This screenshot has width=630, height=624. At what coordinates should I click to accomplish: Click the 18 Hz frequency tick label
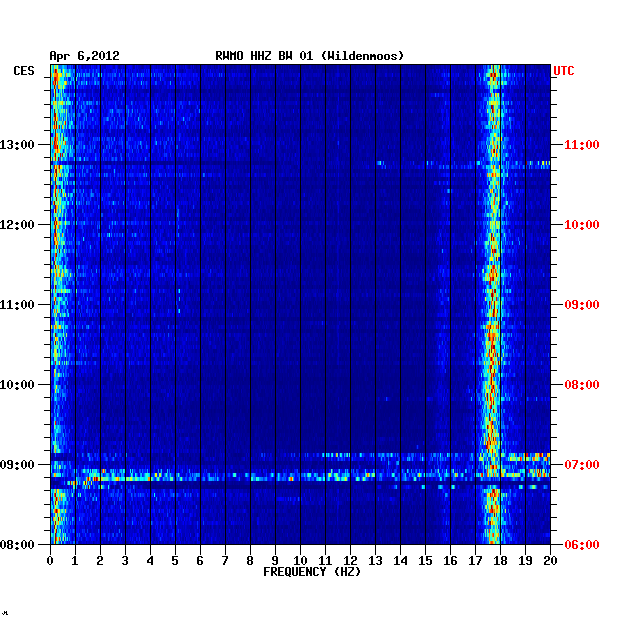tap(500, 561)
